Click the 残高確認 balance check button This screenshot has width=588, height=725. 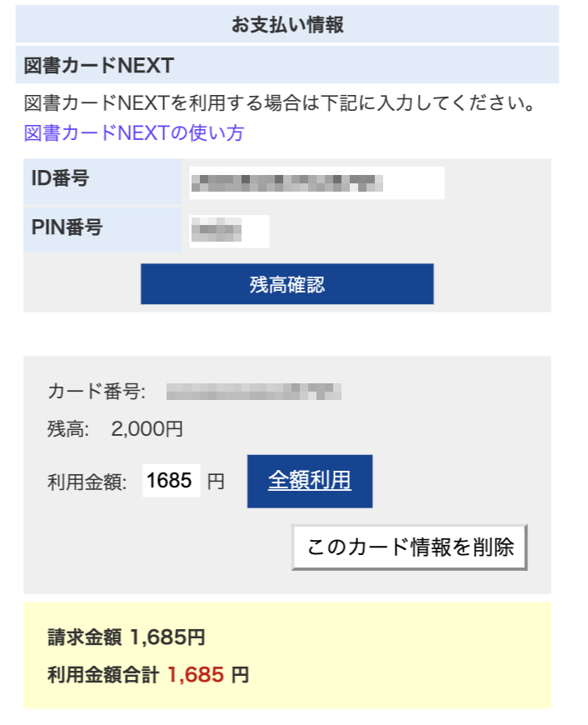[287, 283]
